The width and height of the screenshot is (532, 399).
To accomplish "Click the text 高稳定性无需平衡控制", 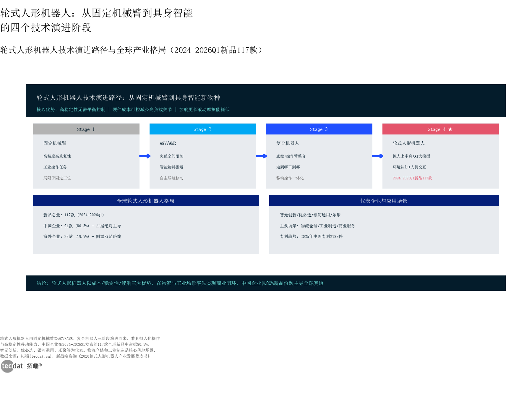I will (x=82, y=109).
